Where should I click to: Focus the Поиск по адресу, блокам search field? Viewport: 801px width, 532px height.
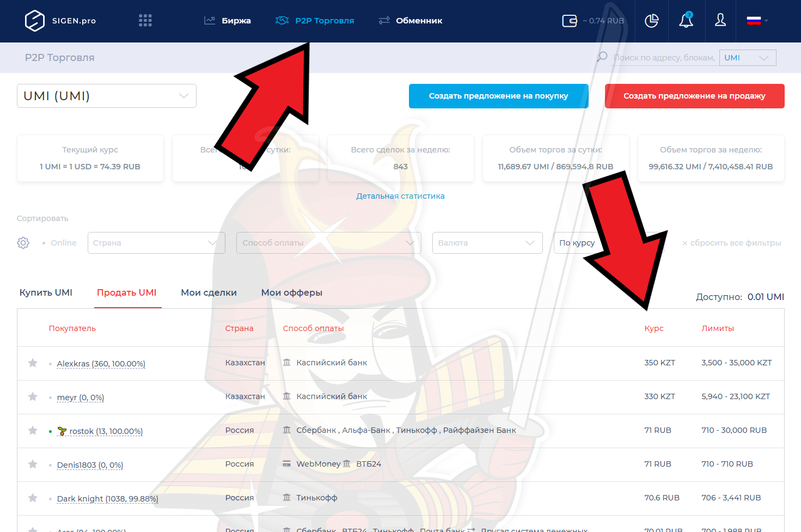pyautogui.click(x=664, y=58)
